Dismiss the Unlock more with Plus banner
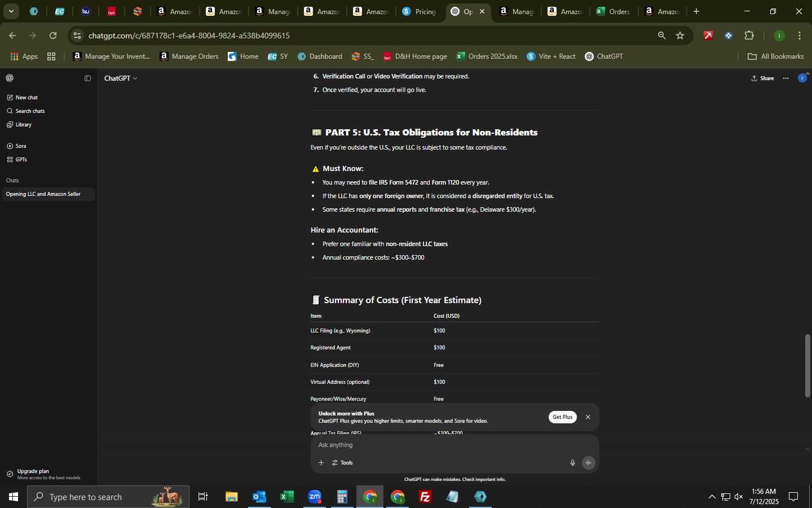Screen dimensions: 812x508 [x=588, y=417]
